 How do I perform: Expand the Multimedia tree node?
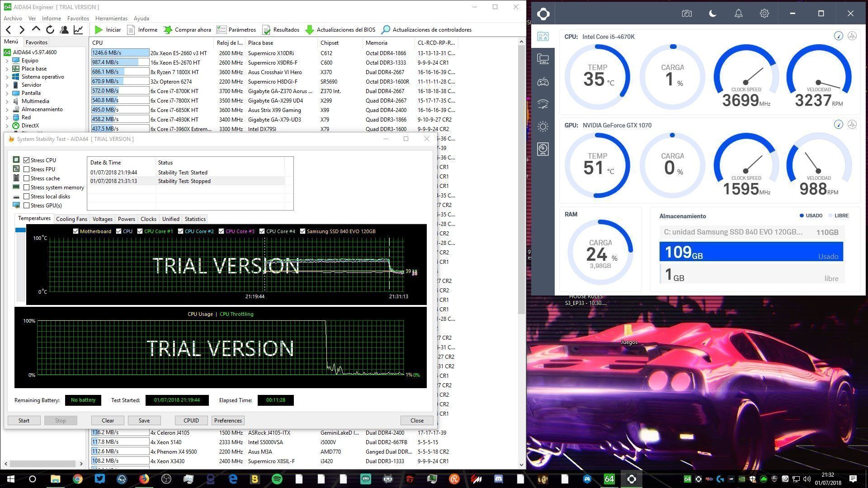(7, 101)
